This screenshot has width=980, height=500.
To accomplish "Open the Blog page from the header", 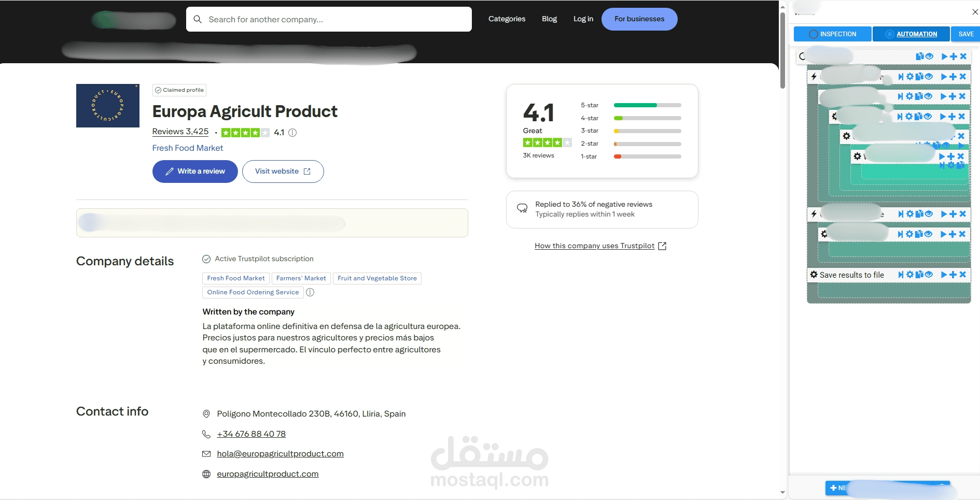I will [x=549, y=19].
